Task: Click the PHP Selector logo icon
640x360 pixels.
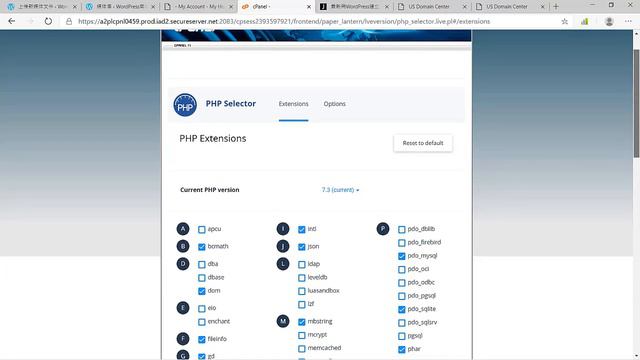Action: [185, 105]
